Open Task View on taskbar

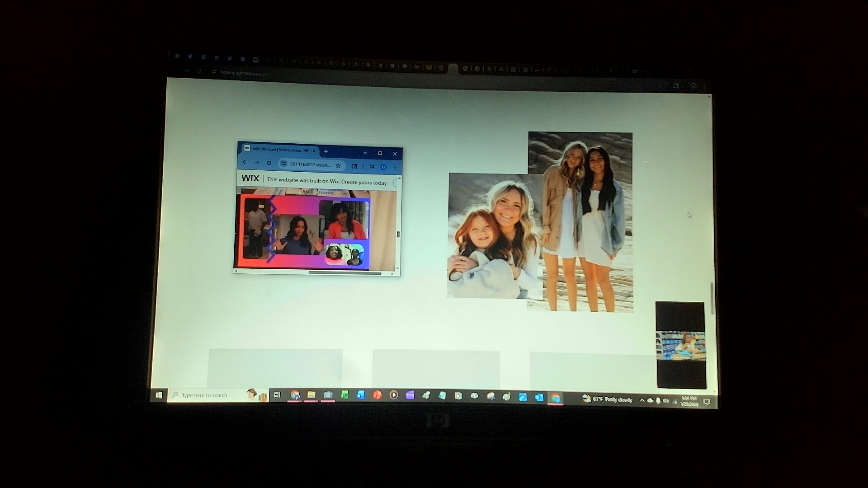278,395
